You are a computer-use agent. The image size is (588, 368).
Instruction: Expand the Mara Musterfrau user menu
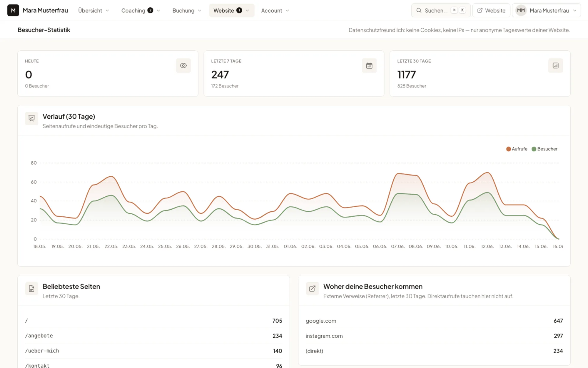(546, 10)
